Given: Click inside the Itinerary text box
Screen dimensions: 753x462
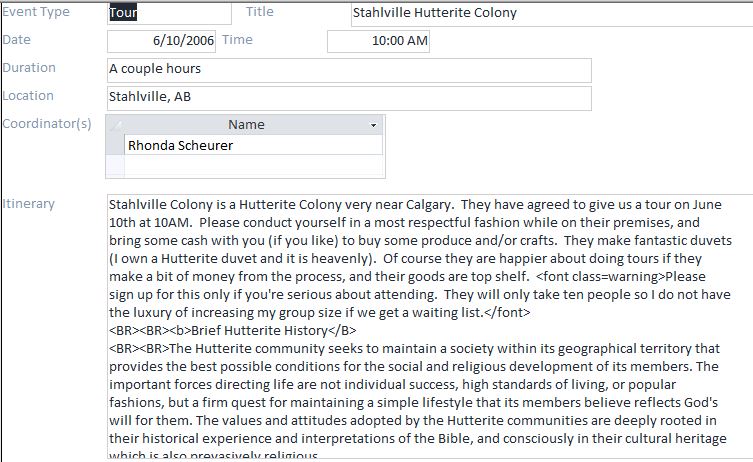Looking at the screenshot, I should (x=428, y=320).
